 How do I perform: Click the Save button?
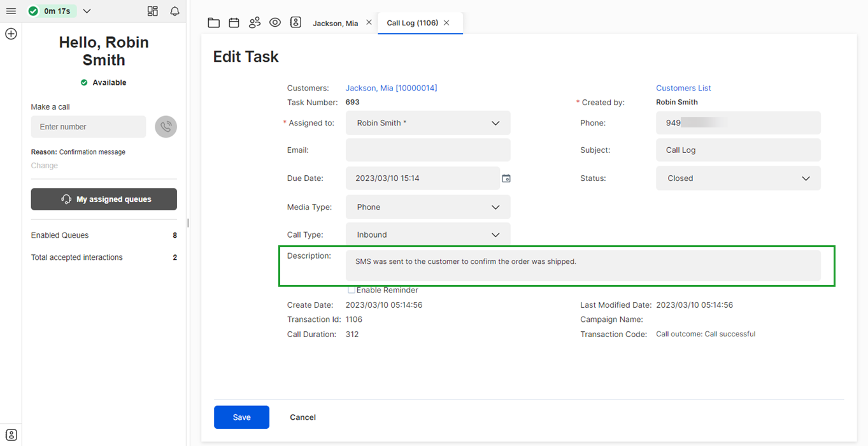point(241,417)
